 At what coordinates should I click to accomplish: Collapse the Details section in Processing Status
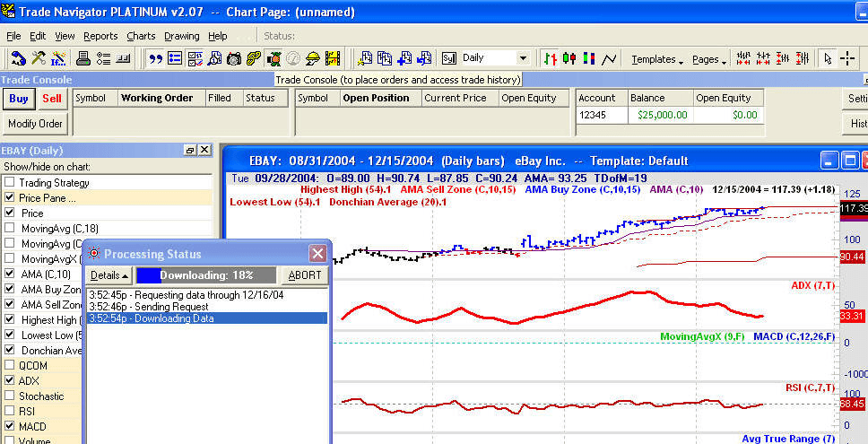click(x=108, y=275)
